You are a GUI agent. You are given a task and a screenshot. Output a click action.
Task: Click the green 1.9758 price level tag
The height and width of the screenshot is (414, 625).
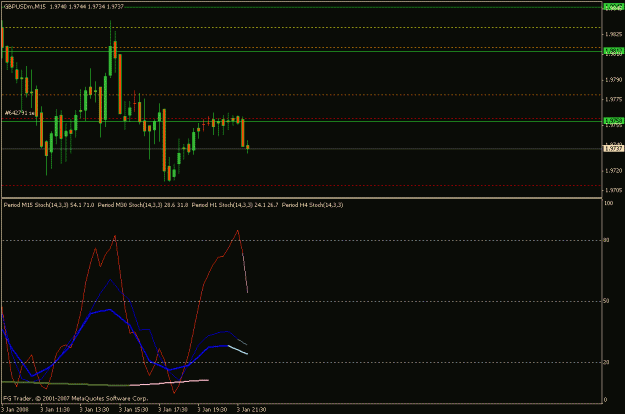613,120
